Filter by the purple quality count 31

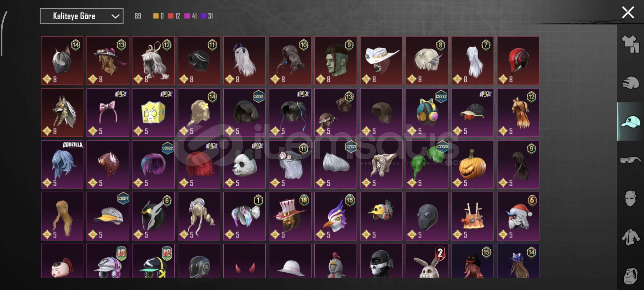point(207,16)
